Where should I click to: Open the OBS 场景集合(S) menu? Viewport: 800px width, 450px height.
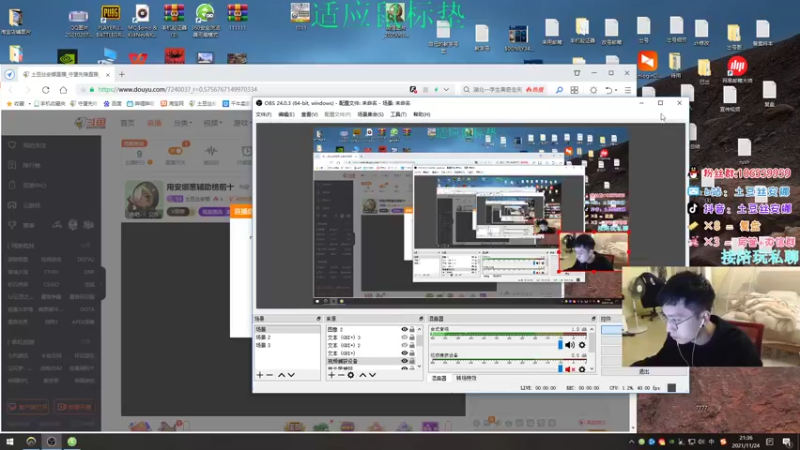pyautogui.click(x=370, y=114)
